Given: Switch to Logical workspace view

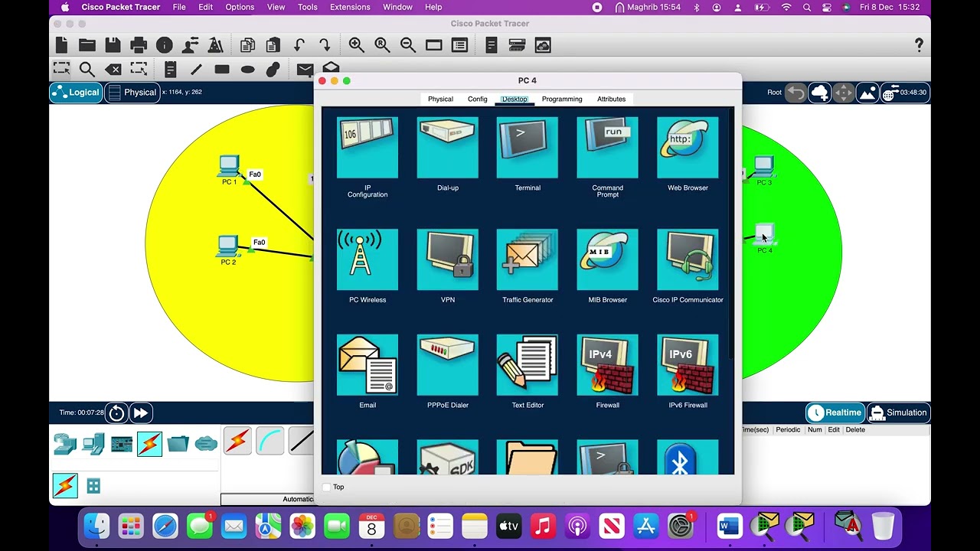Looking at the screenshot, I should click(x=77, y=93).
